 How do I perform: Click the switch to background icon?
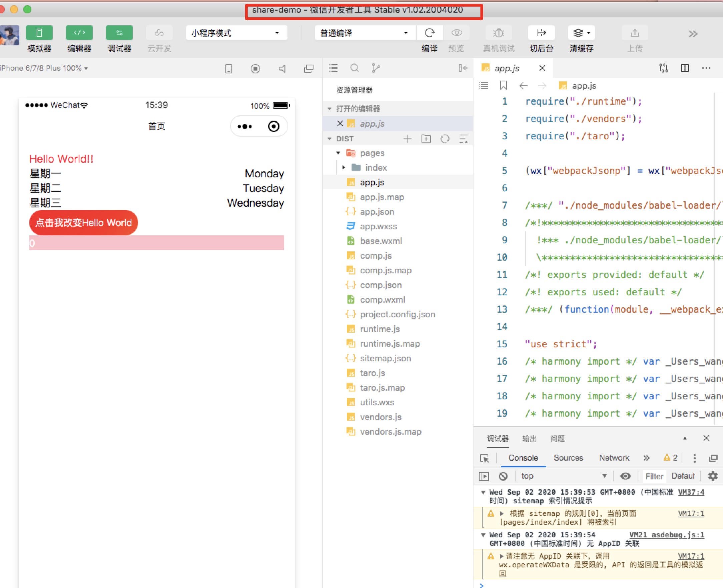point(541,33)
